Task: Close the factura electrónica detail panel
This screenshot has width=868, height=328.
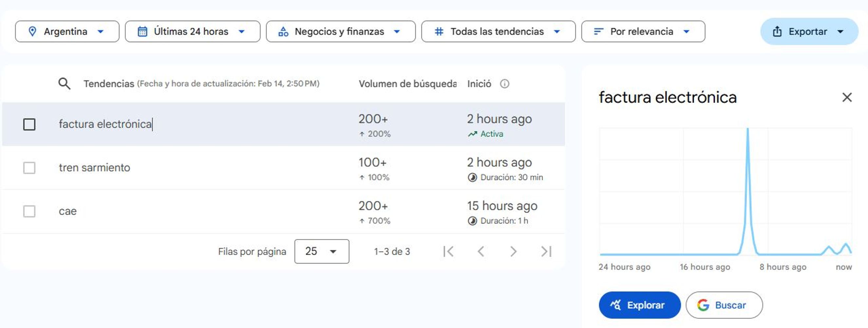Action: click(847, 97)
